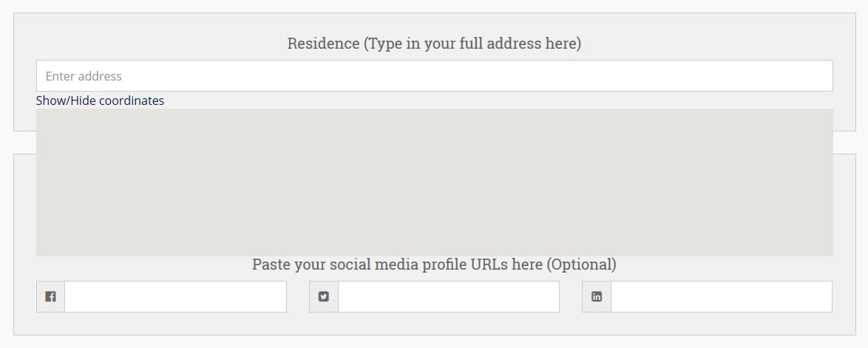
Task: Click the Twitter bird icon
Action: [323, 296]
